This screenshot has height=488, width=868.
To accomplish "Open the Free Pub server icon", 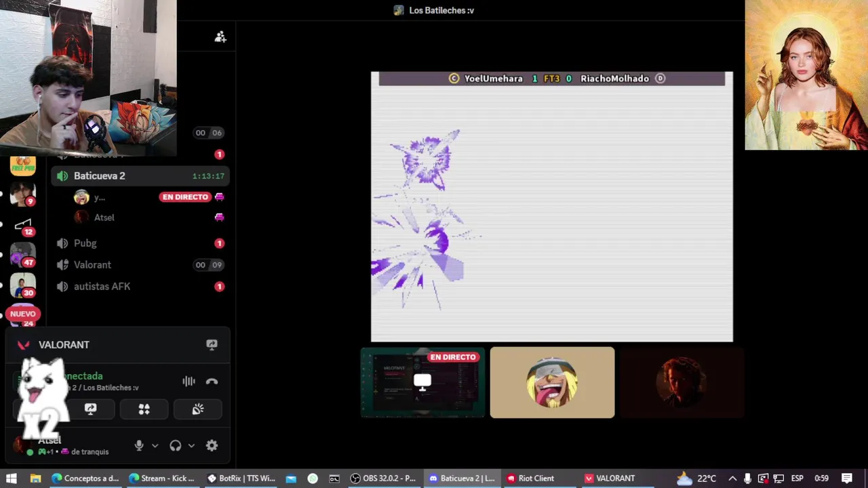I will pos(22,165).
